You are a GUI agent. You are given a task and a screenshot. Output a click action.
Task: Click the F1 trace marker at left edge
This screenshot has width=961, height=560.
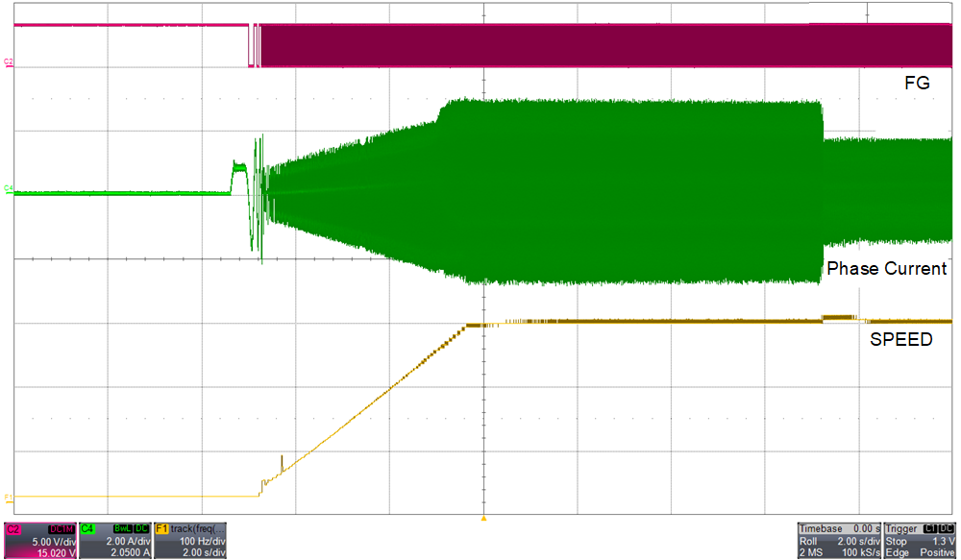tap(9, 497)
